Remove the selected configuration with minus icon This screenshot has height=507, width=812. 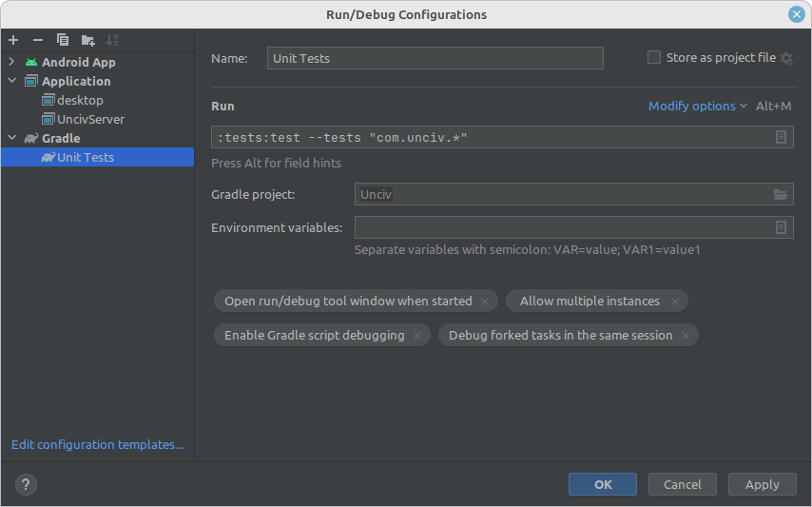(x=38, y=40)
